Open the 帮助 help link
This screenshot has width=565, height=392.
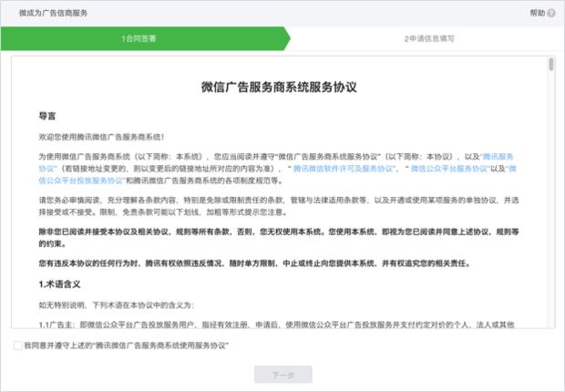[x=538, y=13]
